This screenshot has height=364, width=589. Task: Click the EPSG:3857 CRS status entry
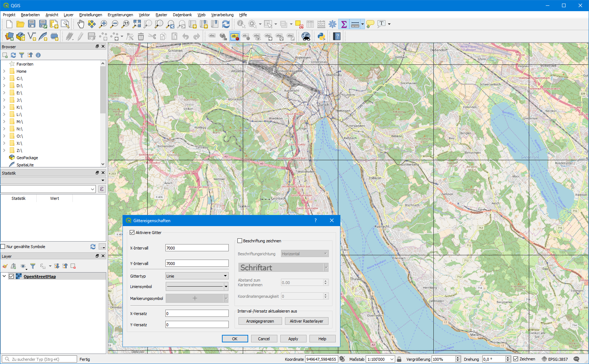(555, 359)
